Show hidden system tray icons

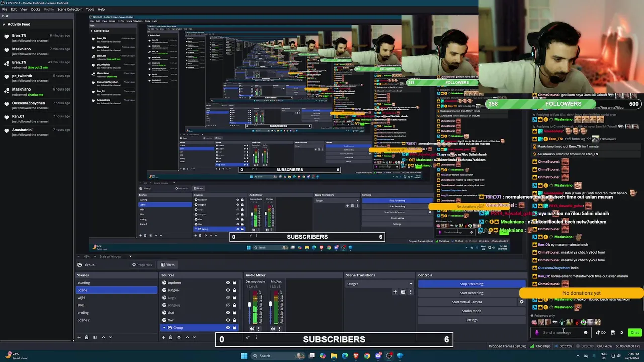[x=578, y=356]
